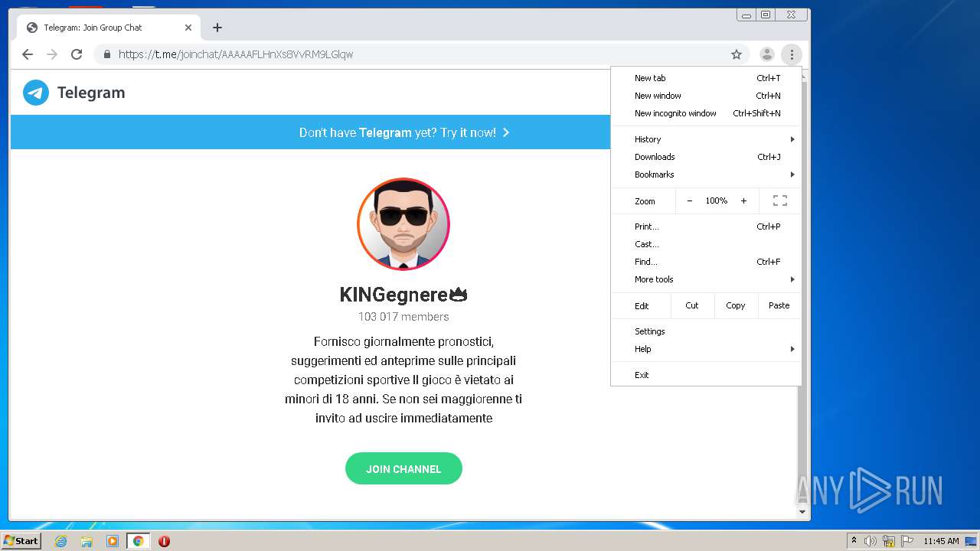Open the volume speaker tray icon

(871, 541)
